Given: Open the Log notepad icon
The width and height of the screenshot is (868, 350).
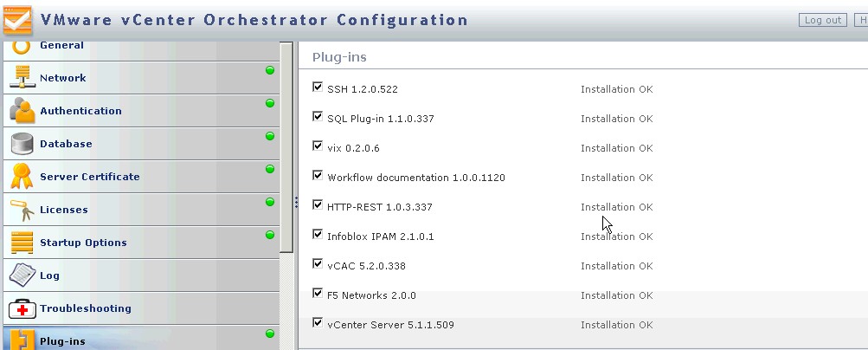Looking at the screenshot, I should point(22,275).
